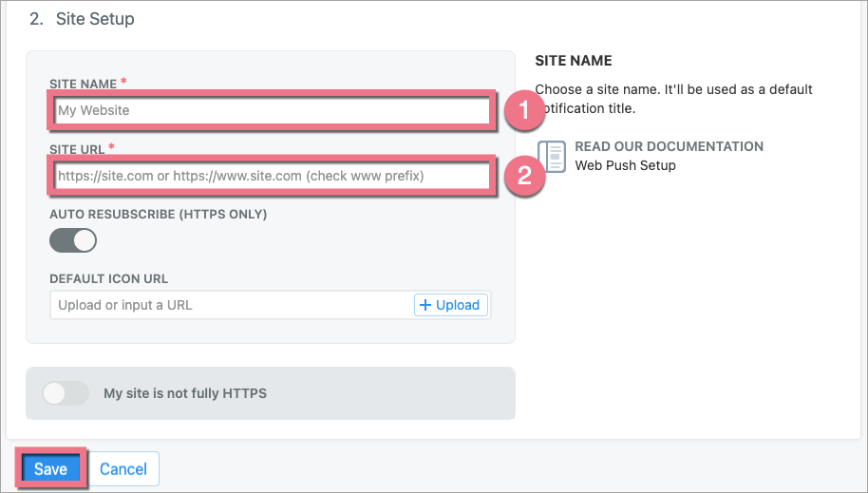This screenshot has height=493, width=868.
Task: Click the SITE URL field label
Action: click(78, 150)
